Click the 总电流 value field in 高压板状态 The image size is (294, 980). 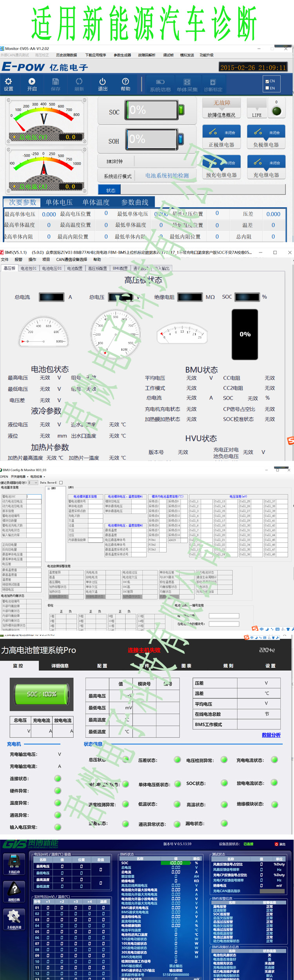pos(51,297)
